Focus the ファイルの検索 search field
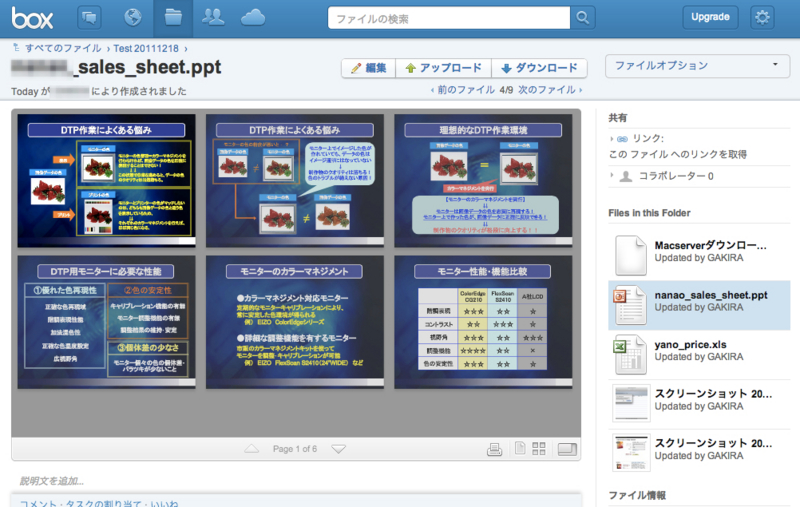This screenshot has height=507, width=800. point(449,18)
